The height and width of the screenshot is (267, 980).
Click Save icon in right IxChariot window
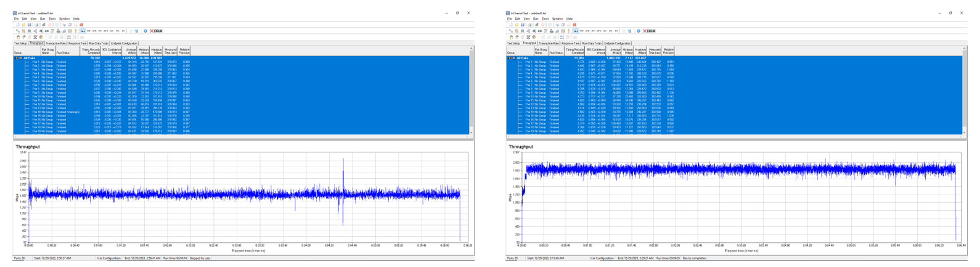523,25
